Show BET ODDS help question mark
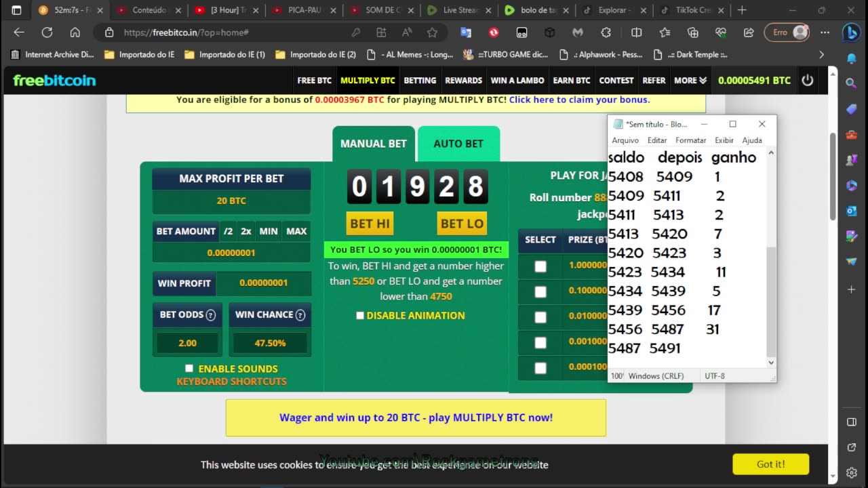The image size is (868, 488). (x=210, y=314)
